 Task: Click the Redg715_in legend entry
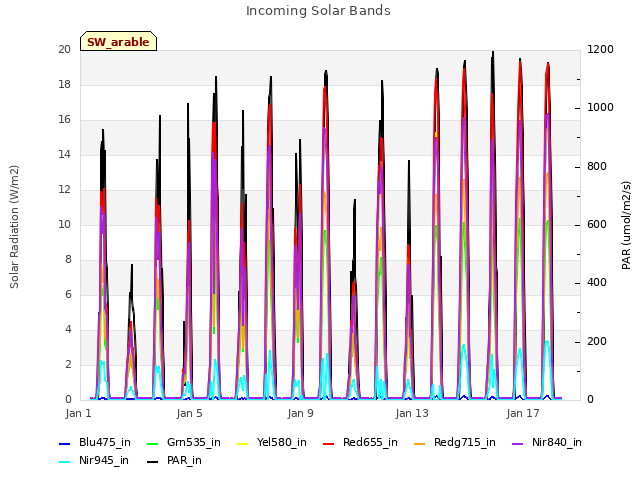pos(455,442)
